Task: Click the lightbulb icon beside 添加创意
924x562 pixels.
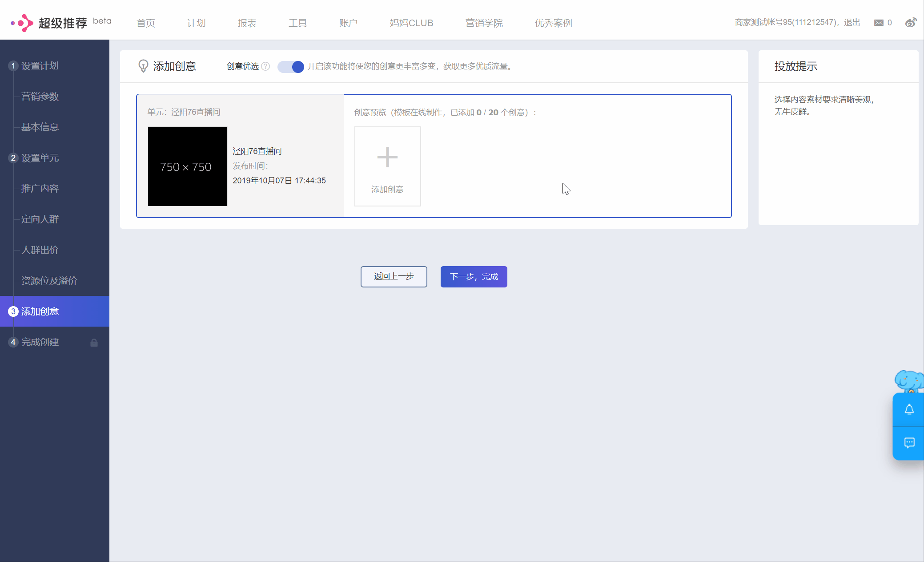Action: (x=143, y=66)
